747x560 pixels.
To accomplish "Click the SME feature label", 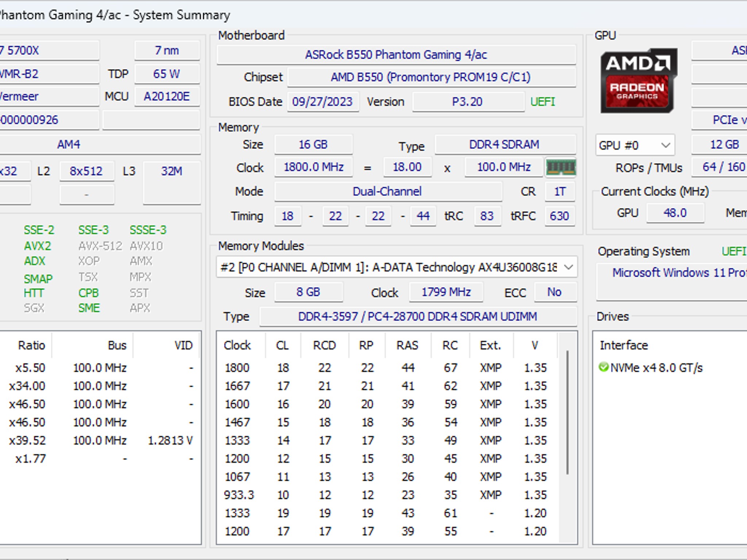I will click(x=89, y=308).
